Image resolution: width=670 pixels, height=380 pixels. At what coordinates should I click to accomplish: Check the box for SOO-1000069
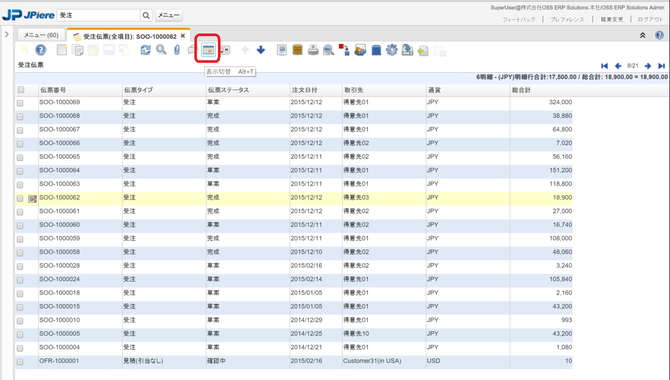pyautogui.click(x=20, y=103)
